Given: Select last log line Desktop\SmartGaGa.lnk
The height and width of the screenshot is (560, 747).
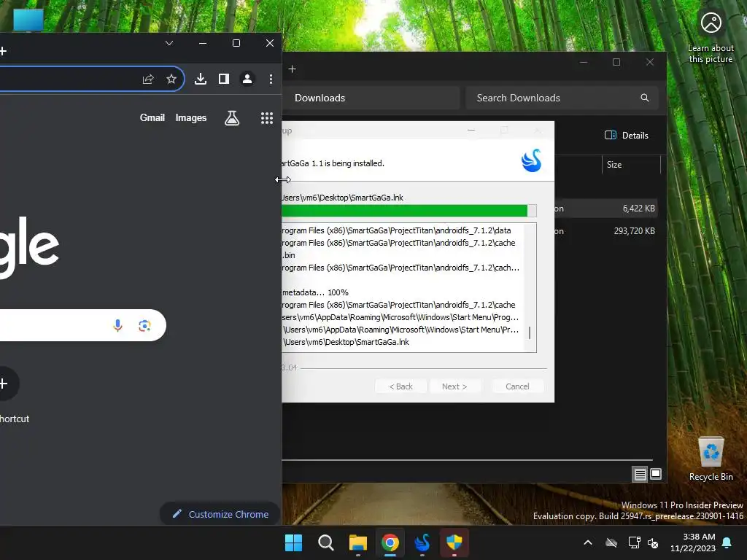Looking at the screenshot, I should tap(347, 342).
